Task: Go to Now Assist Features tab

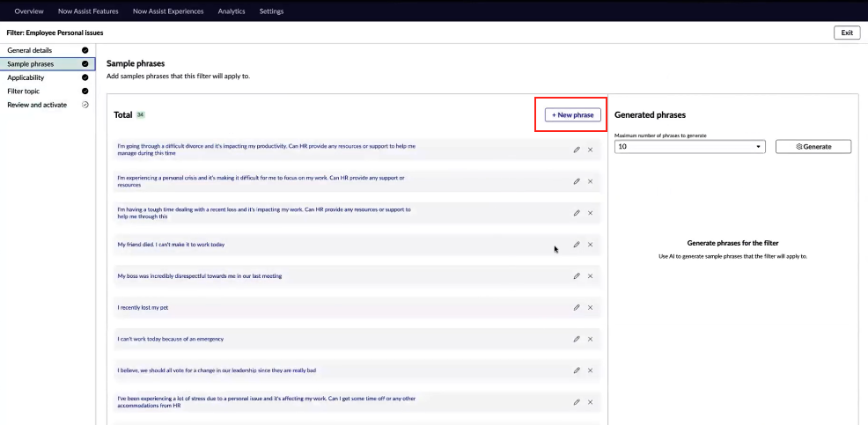Action: click(x=88, y=11)
